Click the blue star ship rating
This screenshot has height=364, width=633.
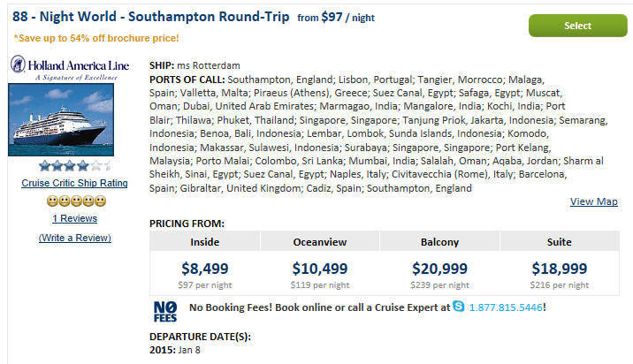coord(75,165)
